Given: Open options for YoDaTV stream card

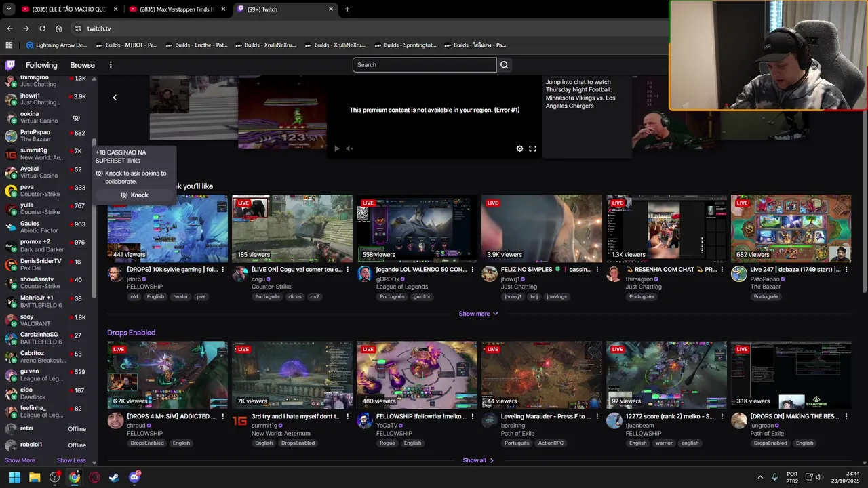Looking at the screenshot, I should point(473,416).
